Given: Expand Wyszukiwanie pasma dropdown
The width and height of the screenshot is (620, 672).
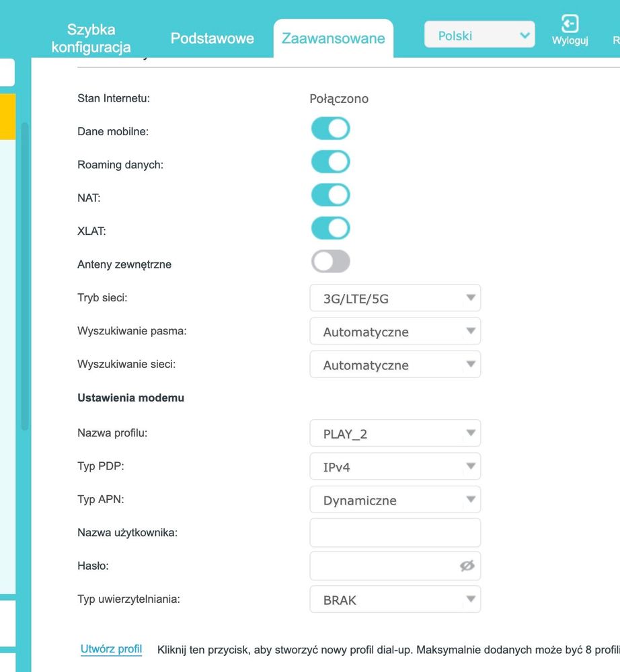Looking at the screenshot, I should coord(395,332).
